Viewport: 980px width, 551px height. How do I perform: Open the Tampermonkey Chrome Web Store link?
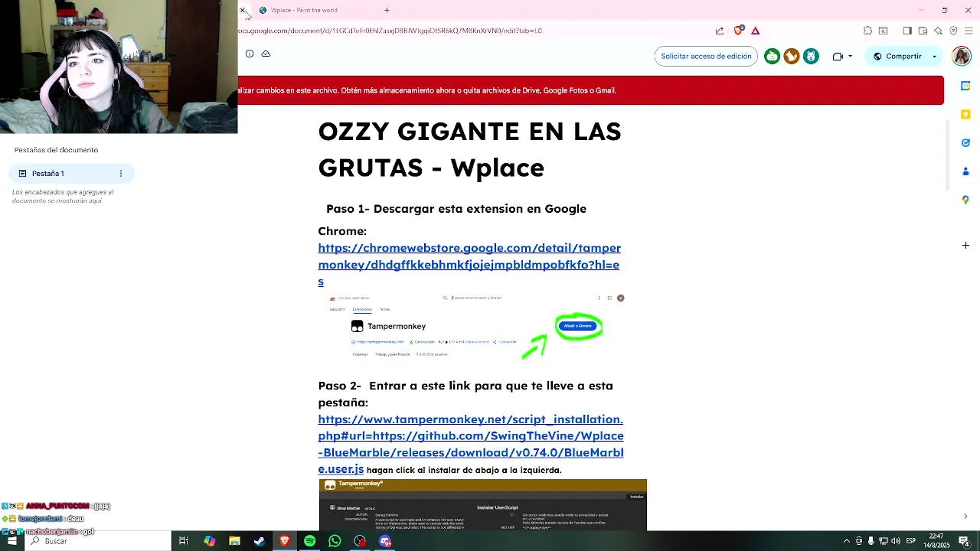point(469,265)
